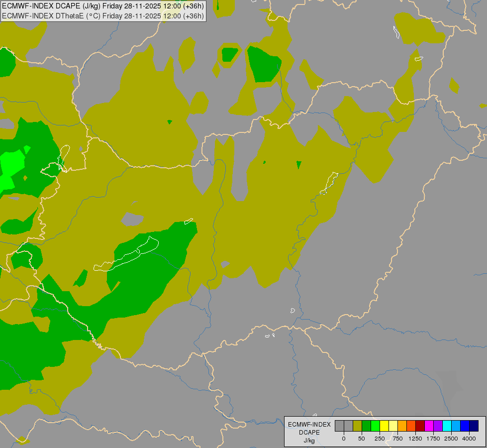Click the legend value 2500

click(451, 439)
